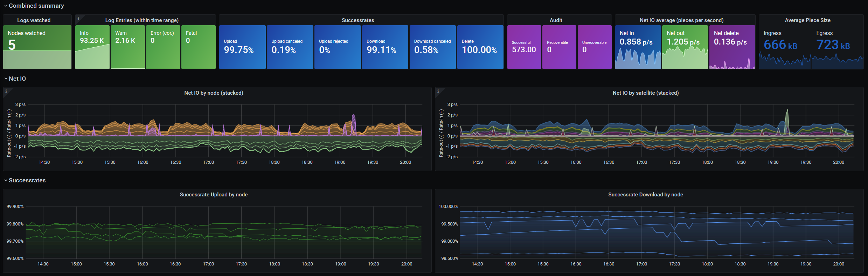The width and height of the screenshot is (868, 276).
Task: Click the 100.000% axis label on Download chart
Action: [448, 207]
